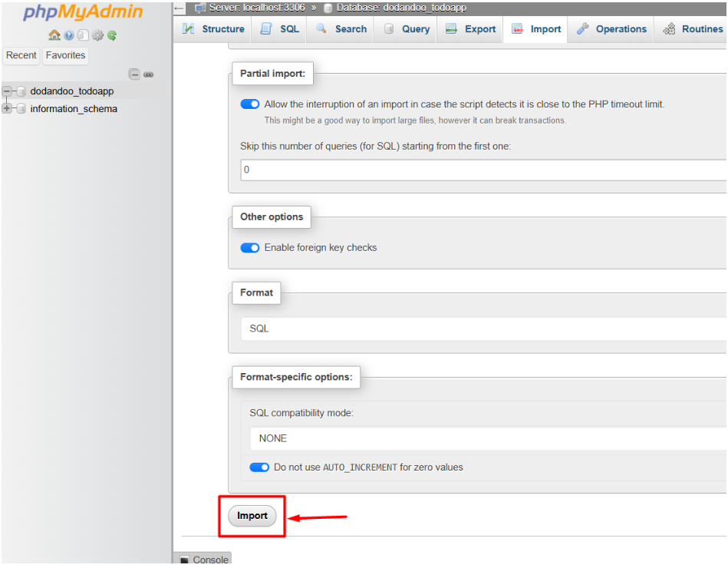Screen dimensions: 728x568
Task: Toggle the allow import interruption switch
Action: (x=250, y=104)
